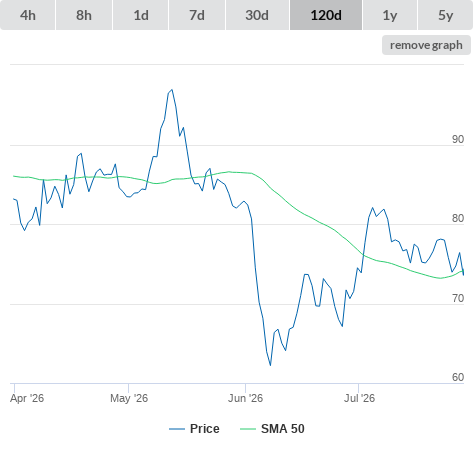Click the Apr '26 axis label
Viewport: 474px width, 455px height.
click(x=27, y=398)
